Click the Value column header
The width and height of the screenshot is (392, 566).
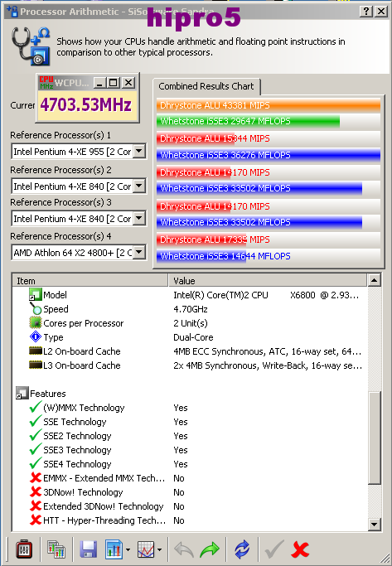coord(268,280)
